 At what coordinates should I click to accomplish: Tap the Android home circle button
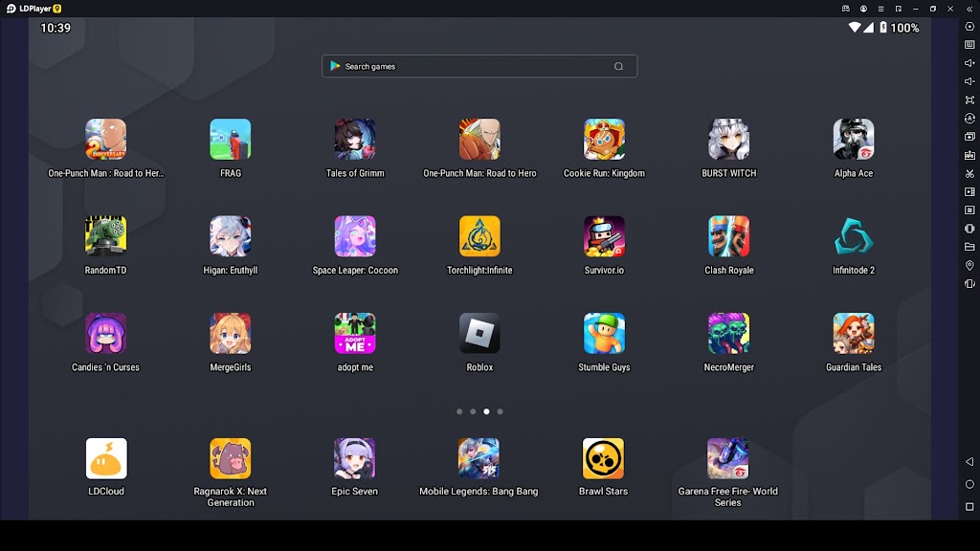coord(969,484)
